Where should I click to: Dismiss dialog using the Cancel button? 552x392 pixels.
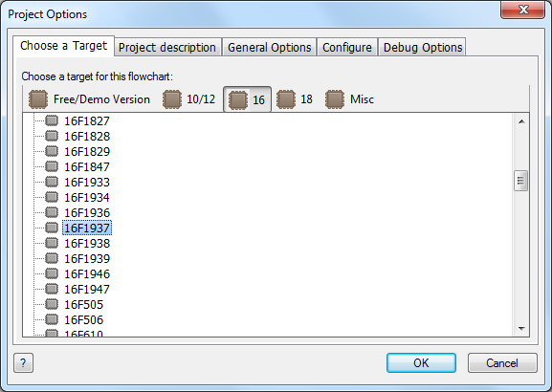[502, 362]
